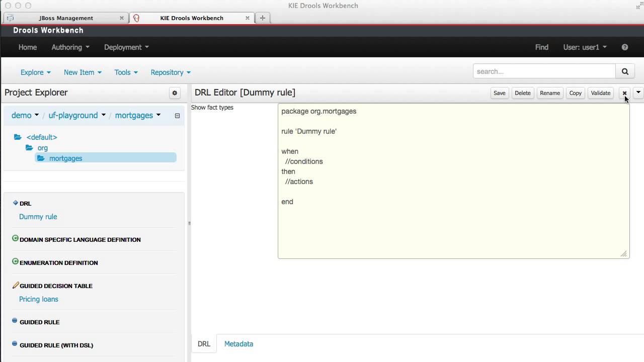Open the Explore dropdown
Screen dimensions: 644x362
click(36, 72)
